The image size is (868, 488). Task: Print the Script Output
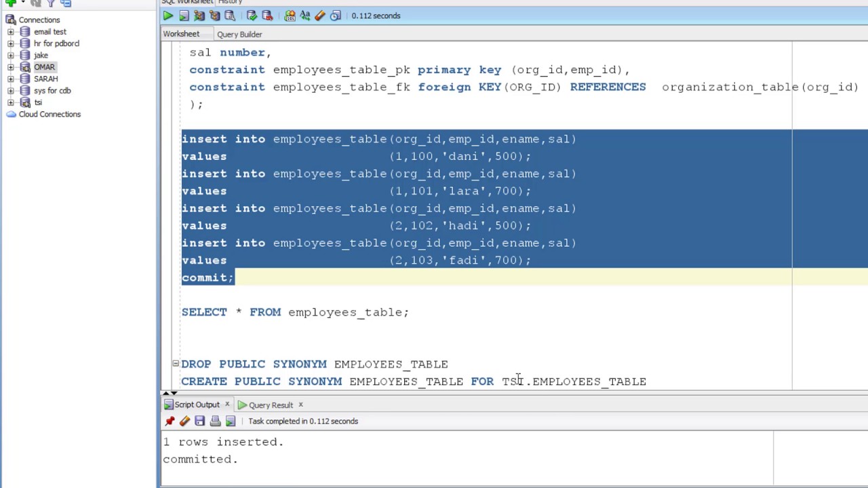[215, 421]
